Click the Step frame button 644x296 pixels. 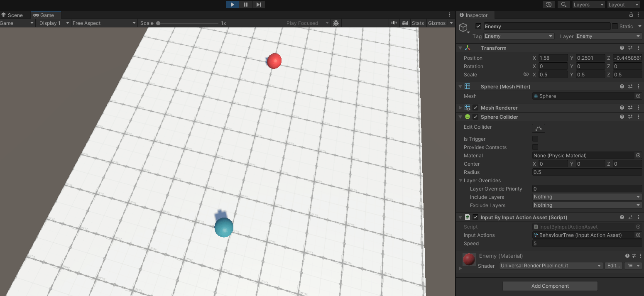pyautogui.click(x=258, y=5)
